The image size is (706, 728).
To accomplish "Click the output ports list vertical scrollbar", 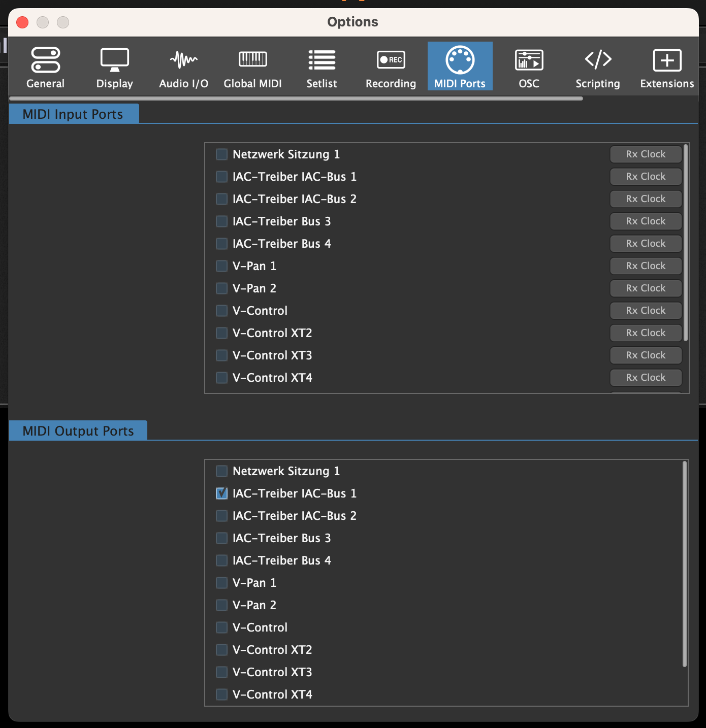I will pos(685,564).
